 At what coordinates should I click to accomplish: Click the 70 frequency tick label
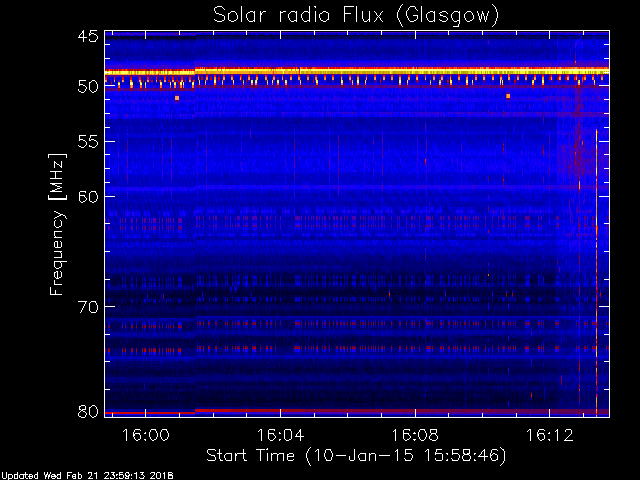click(x=88, y=307)
